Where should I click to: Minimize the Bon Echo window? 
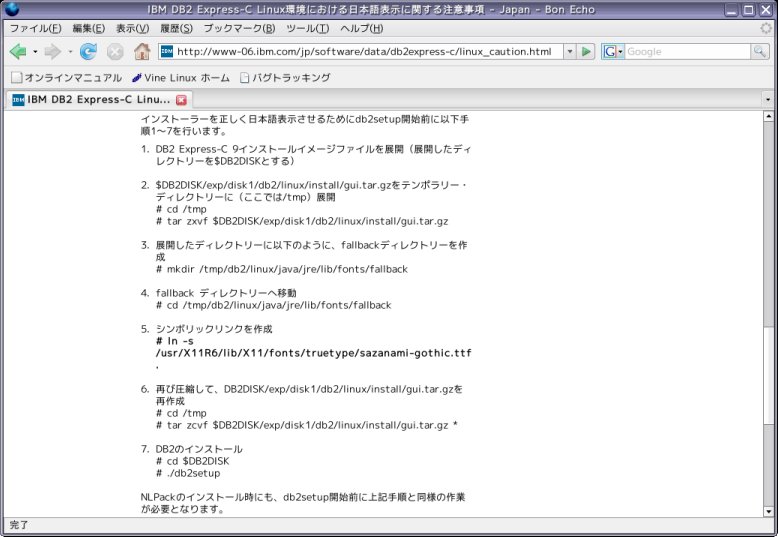(731, 10)
